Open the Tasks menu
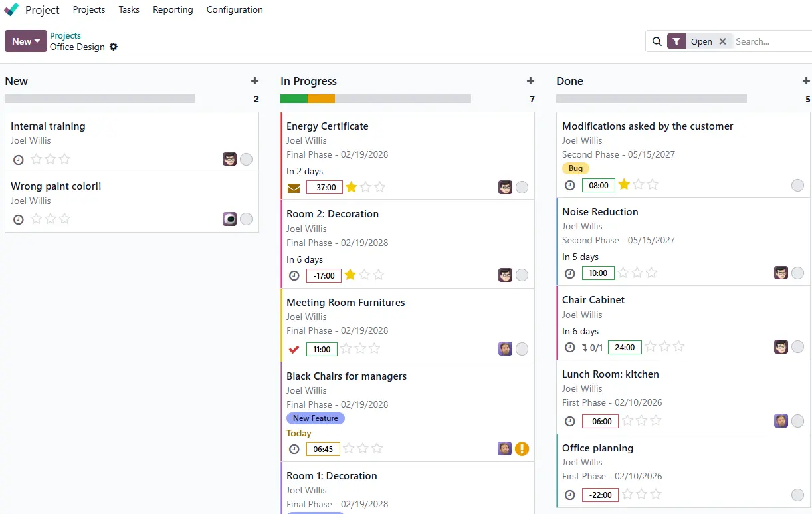Viewport: 812px width, 514px height. [129, 10]
